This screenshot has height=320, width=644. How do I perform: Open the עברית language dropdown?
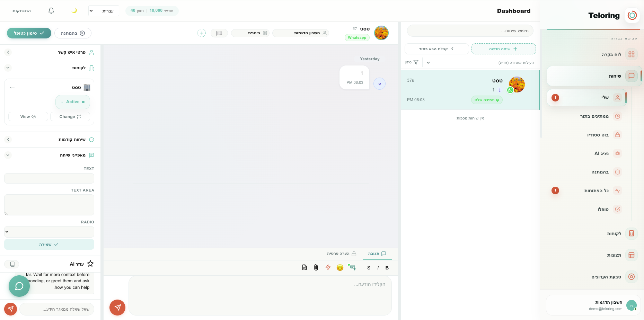pos(104,11)
